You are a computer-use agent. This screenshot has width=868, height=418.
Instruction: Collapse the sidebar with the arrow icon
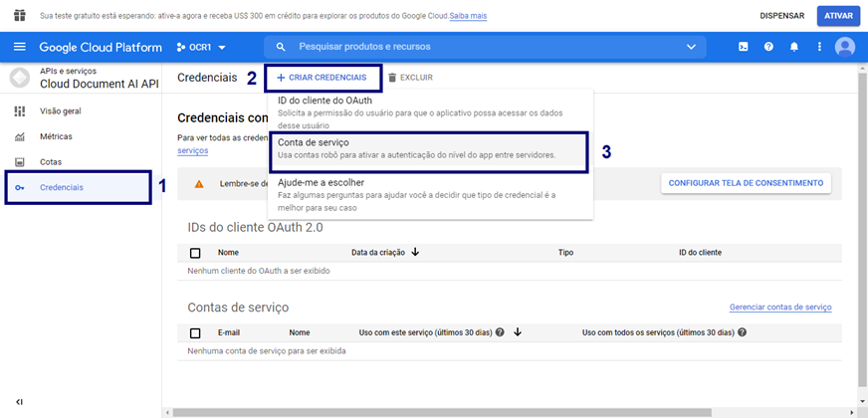point(19,401)
